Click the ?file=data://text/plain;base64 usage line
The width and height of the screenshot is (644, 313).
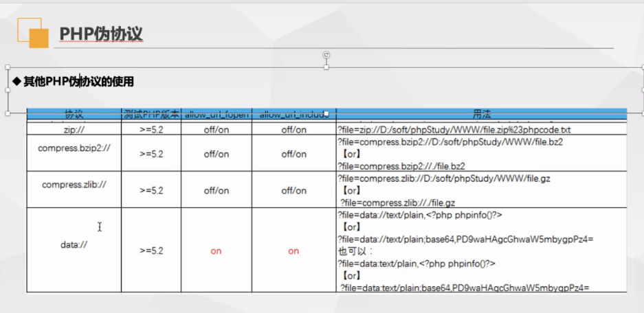pos(466,239)
